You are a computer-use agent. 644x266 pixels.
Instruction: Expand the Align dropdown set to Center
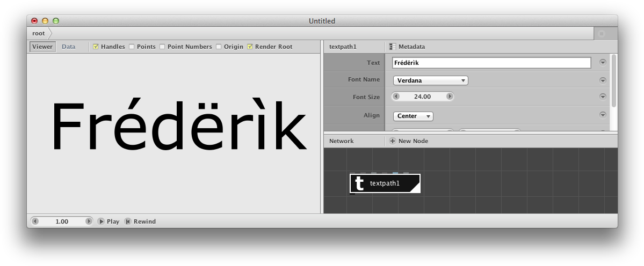[x=413, y=116]
